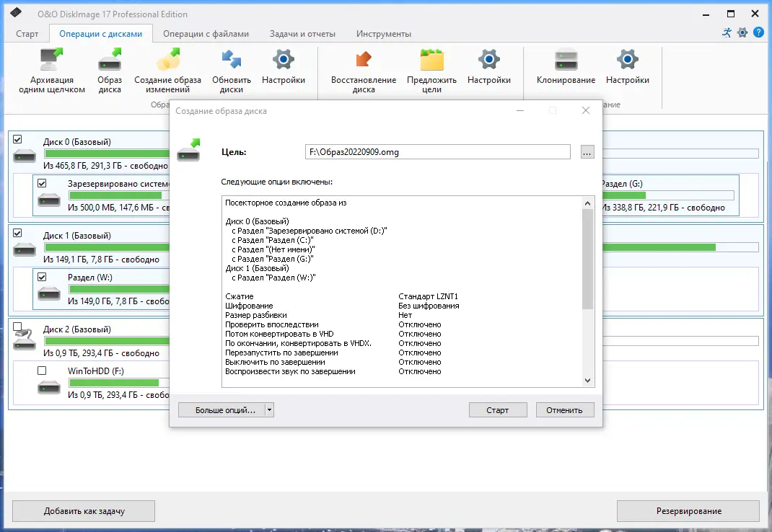Click the Больше опций… button
The height and width of the screenshot is (532, 772).
point(221,410)
